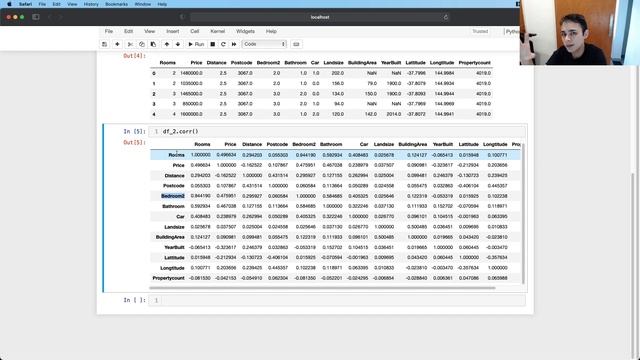Click the Postcode column header in top table
Image resolution: width=640 pixels, height=360 pixels.
point(241,63)
